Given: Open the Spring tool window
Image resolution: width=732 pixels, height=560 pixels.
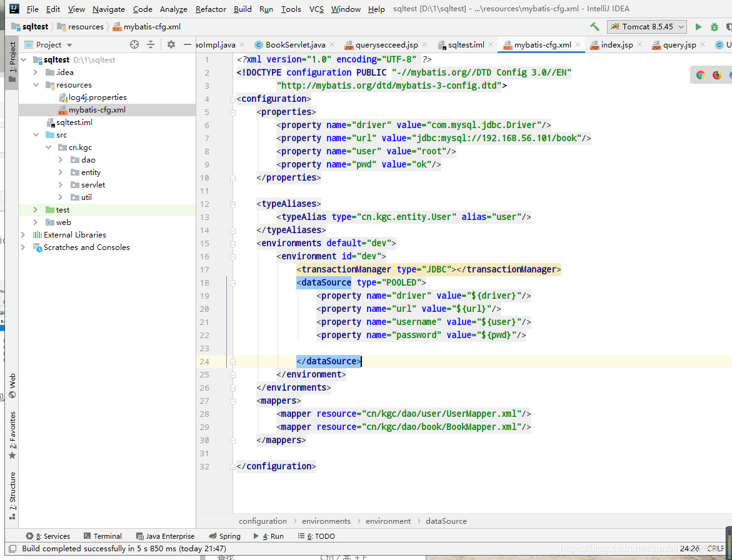Looking at the screenshot, I should (224, 536).
